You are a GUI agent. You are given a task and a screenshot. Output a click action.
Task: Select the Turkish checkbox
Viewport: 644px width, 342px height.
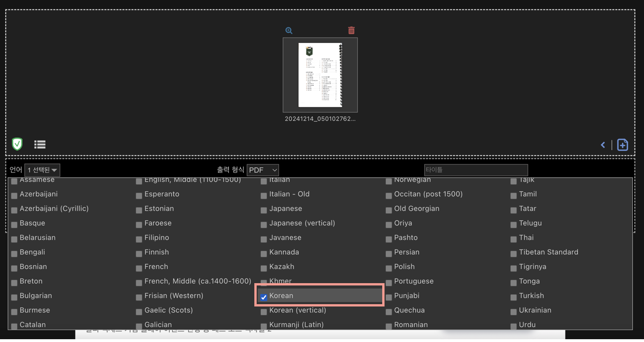(513, 297)
